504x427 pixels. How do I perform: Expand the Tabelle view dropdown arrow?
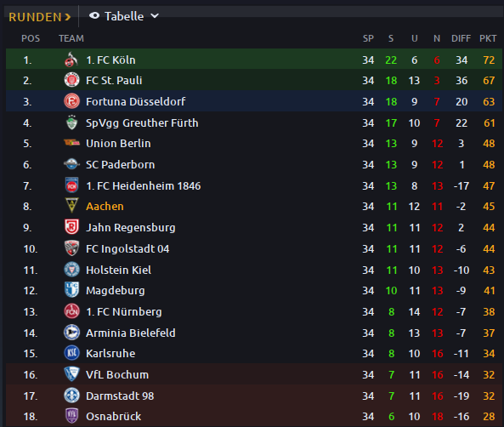tap(155, 16)
